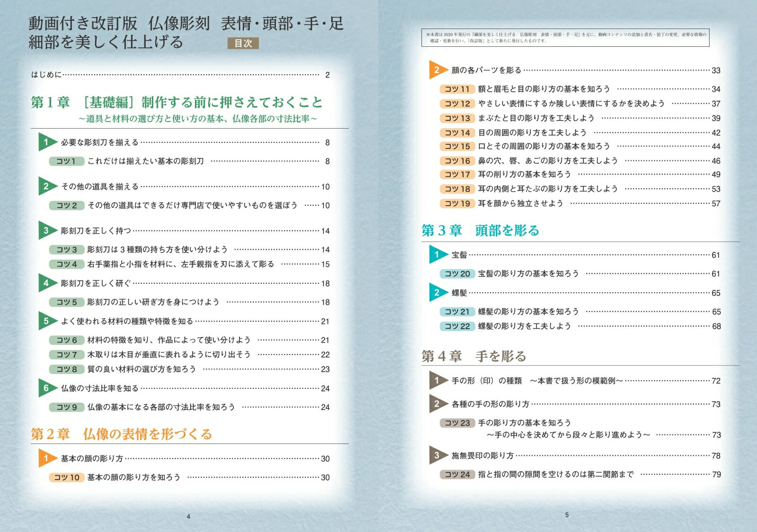Open コツ6 材料の特徴を知り entry
Screen dimensions: 757x532
189,340
